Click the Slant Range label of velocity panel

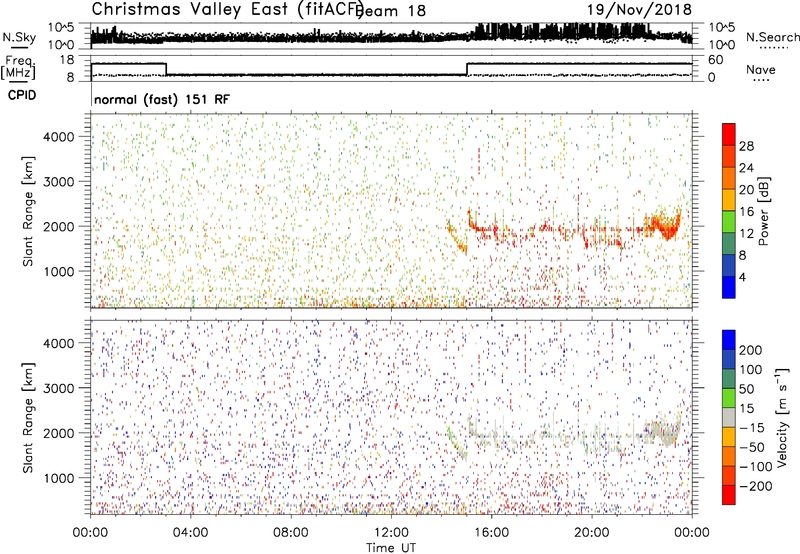click(28, 418)
